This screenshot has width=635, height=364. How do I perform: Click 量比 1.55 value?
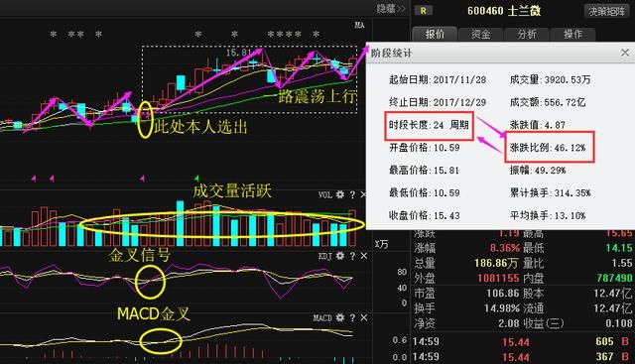577,263
